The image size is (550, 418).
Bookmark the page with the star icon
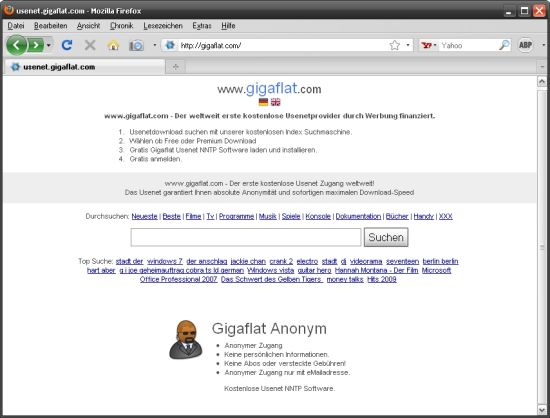coord(395,45)
